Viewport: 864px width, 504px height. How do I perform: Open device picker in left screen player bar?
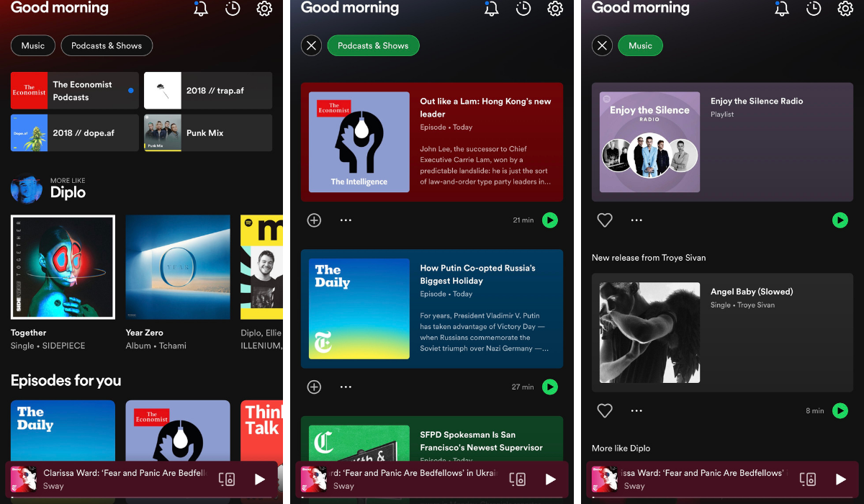coord(227,479)
